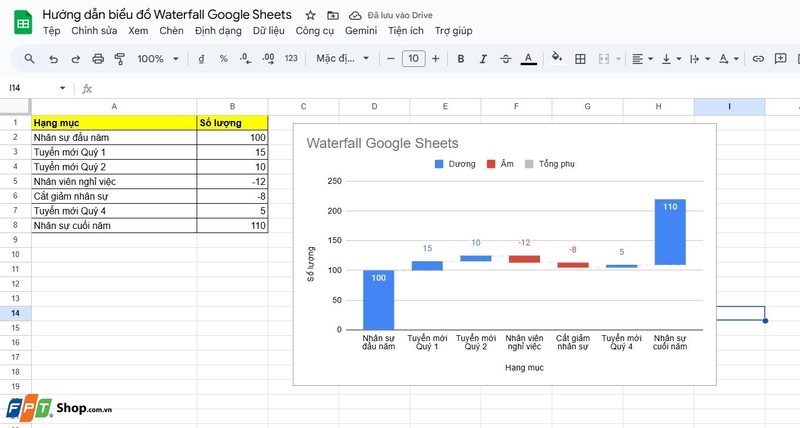
Task: Decrease font size with minus button
Action: point(391,59)
